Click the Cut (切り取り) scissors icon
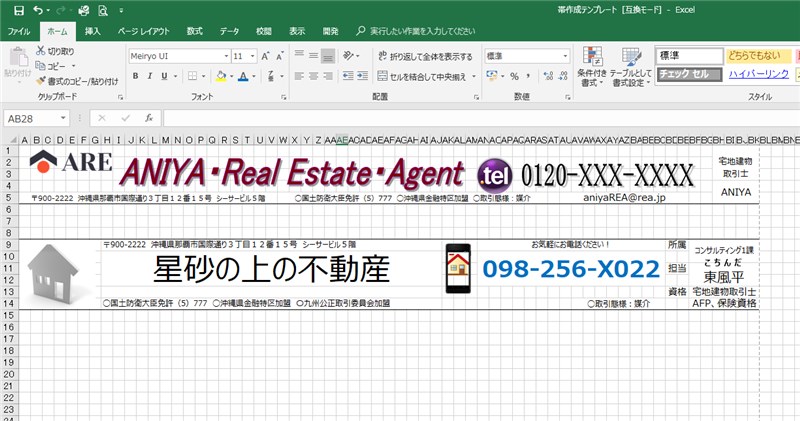 tap(41, 50)
